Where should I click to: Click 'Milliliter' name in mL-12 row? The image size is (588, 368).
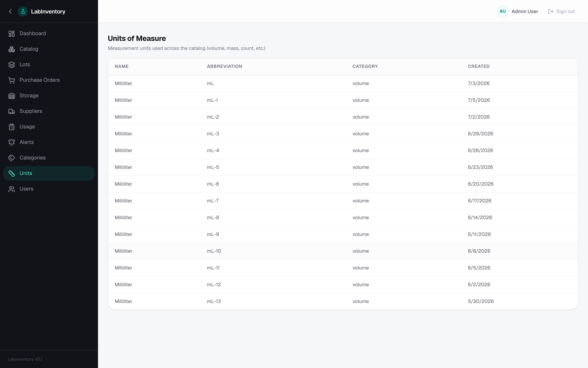click(124, 285)
